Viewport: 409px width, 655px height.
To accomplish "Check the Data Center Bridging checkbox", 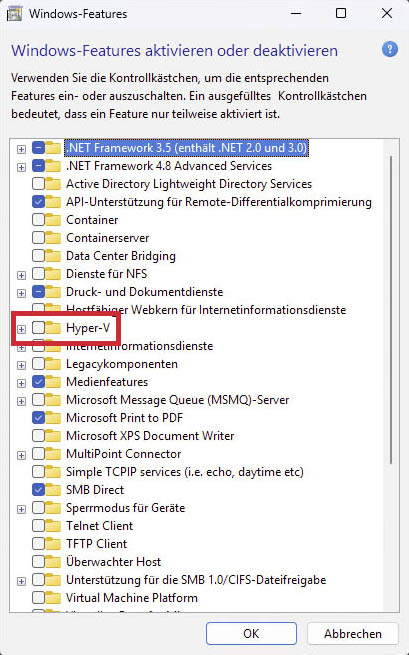I will [x=38, y=256].
